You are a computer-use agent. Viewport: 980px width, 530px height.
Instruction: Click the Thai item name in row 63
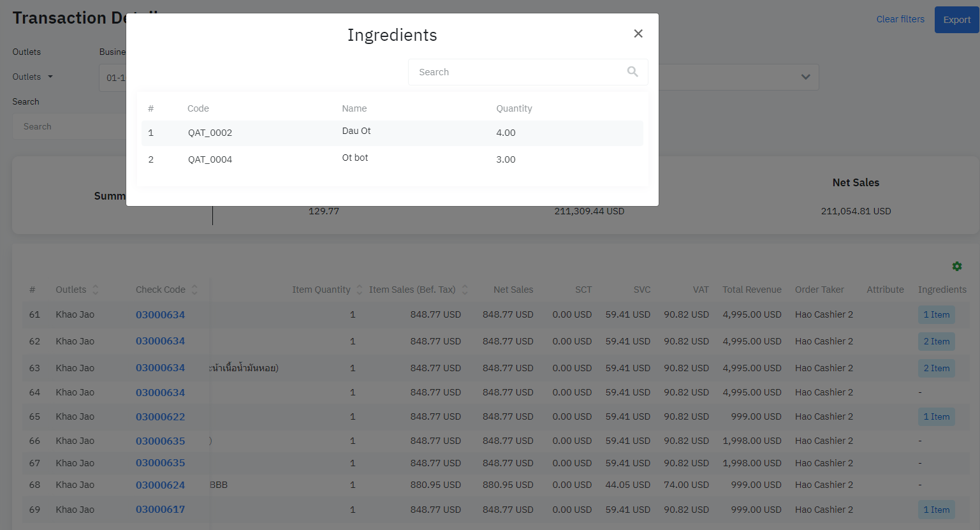tap(244, 368)
